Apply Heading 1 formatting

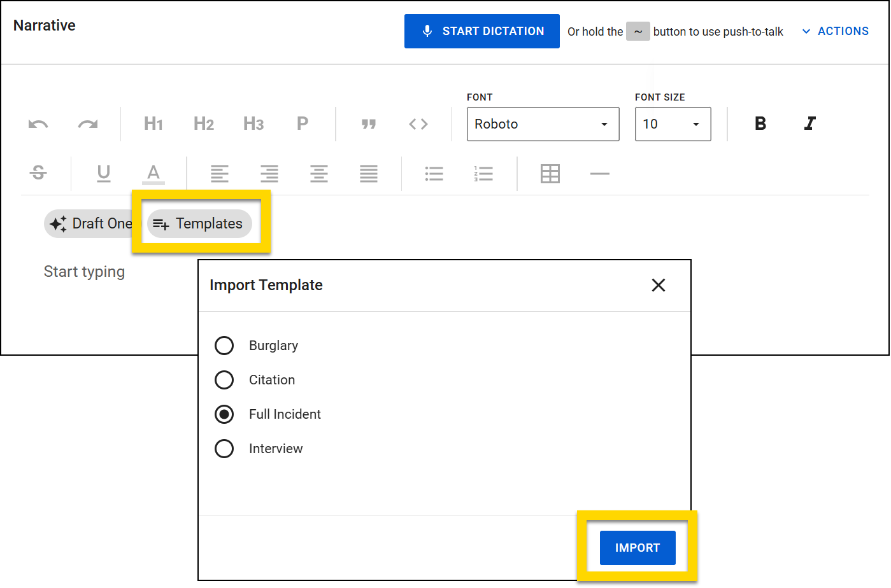pos(153,124)
